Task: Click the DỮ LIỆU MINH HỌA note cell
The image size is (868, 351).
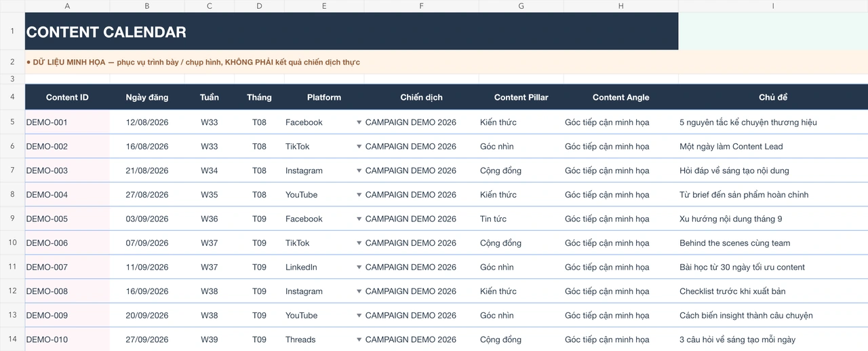Action: 446,62
